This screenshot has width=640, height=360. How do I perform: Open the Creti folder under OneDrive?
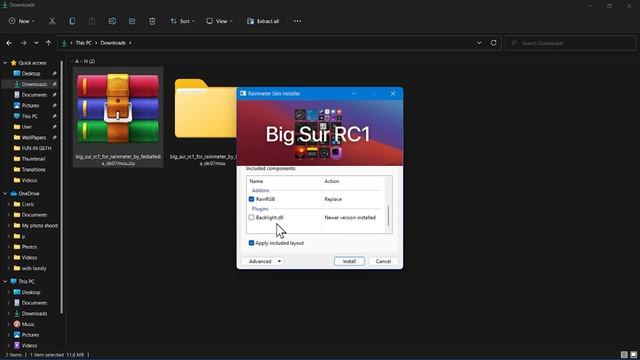28,204
